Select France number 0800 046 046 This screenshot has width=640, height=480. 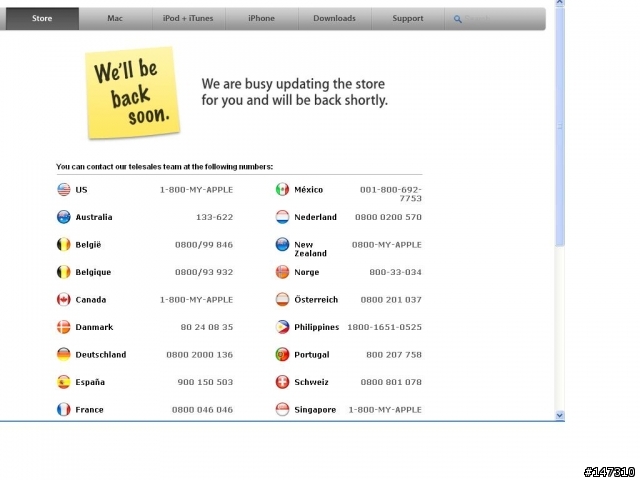click(x=202, y=410)
